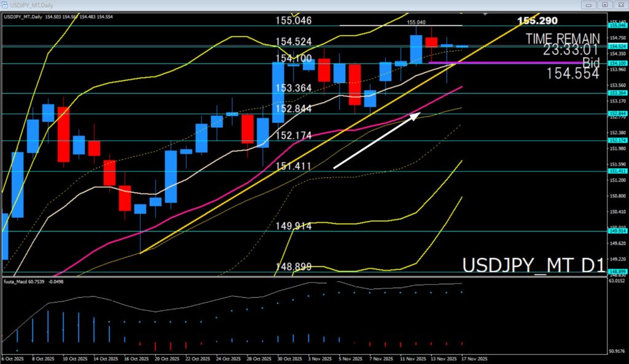
Task: Restore down the chart window
Action: coord(605,5)
